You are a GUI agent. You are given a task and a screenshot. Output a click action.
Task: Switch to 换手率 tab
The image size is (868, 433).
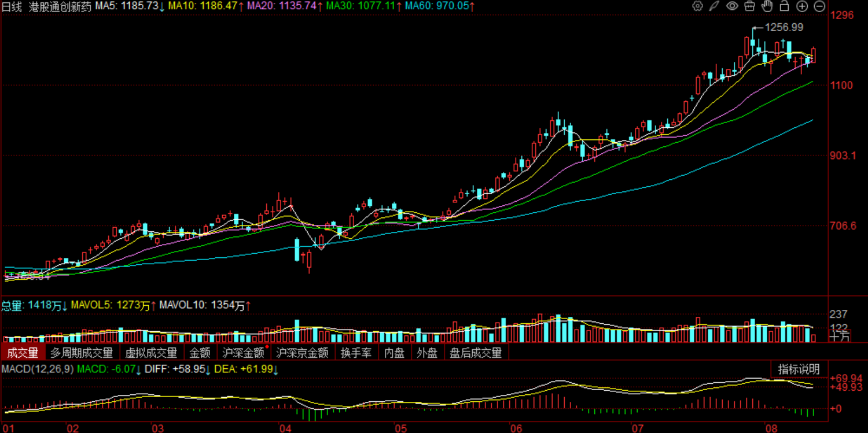[356, 353]
